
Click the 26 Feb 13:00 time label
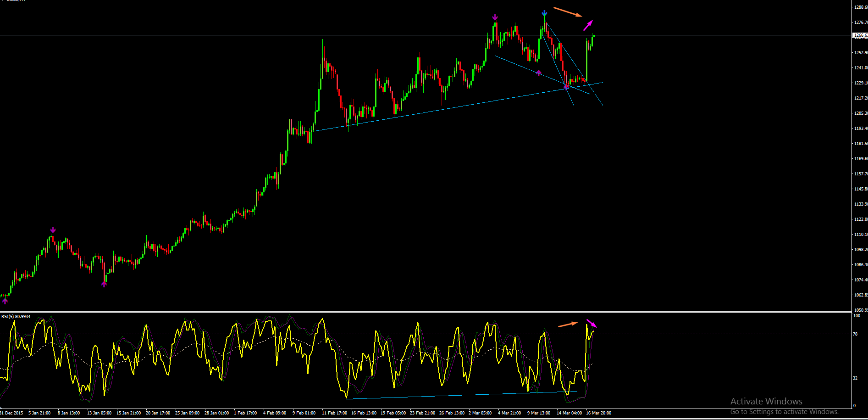pos(452,413)
